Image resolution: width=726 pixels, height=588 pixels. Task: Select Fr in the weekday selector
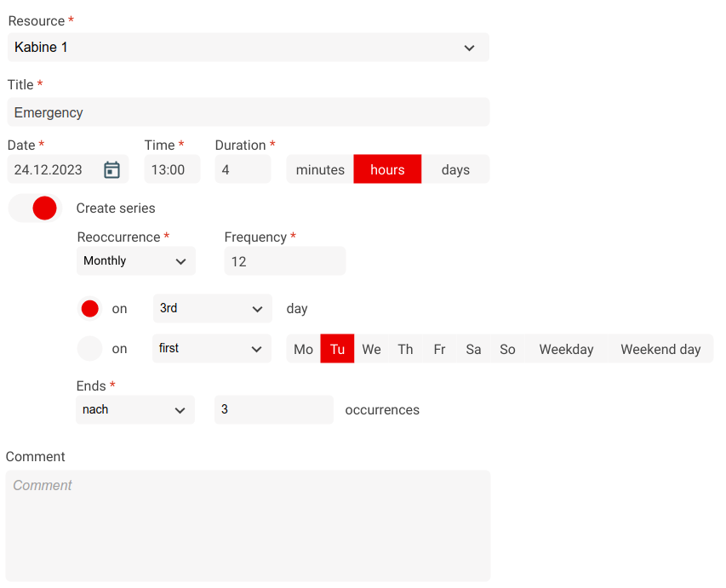tap(439, 349)
